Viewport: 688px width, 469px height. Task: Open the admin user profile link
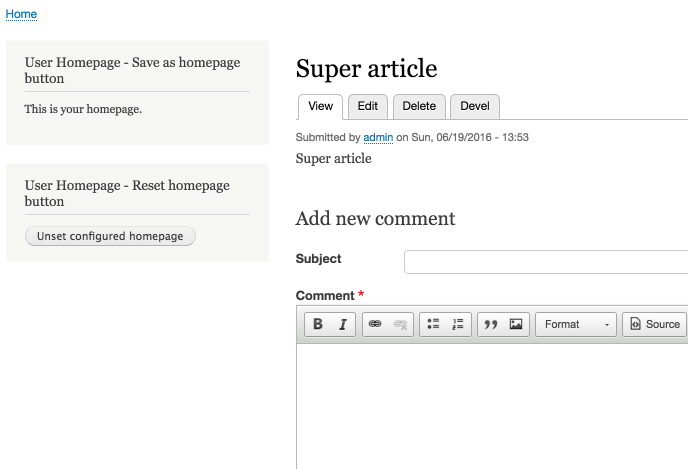378,137
